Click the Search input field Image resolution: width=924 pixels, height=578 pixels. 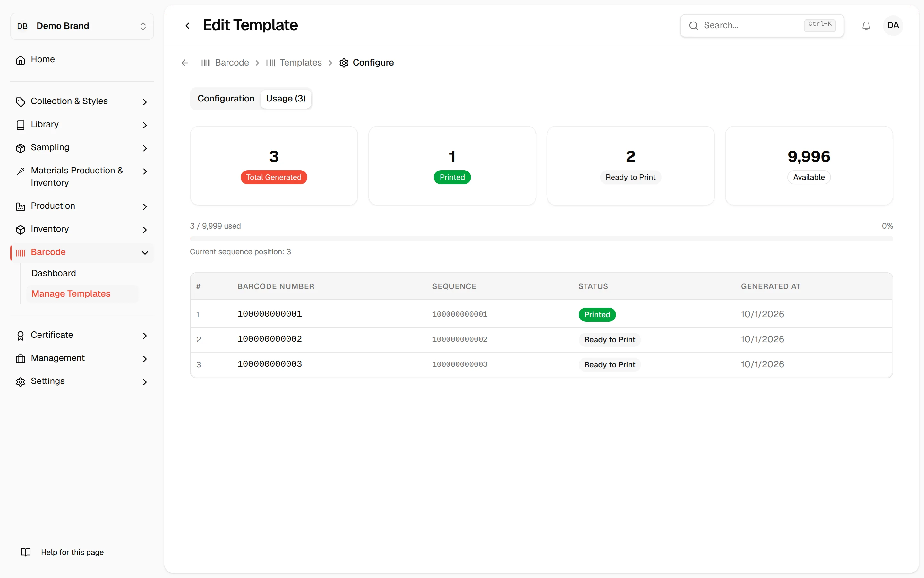click(x=762, y=26)
